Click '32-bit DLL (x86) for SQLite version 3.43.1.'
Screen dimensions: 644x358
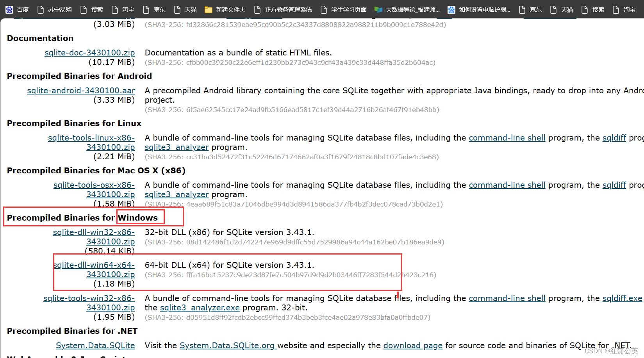pyautogui.click(x=230, y=232)
